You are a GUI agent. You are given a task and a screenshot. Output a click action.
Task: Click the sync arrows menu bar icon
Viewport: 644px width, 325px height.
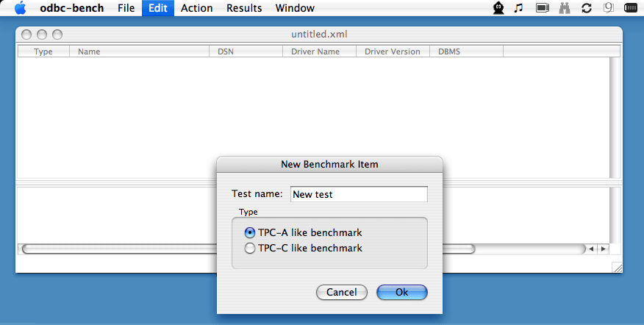tap(587, 8)
